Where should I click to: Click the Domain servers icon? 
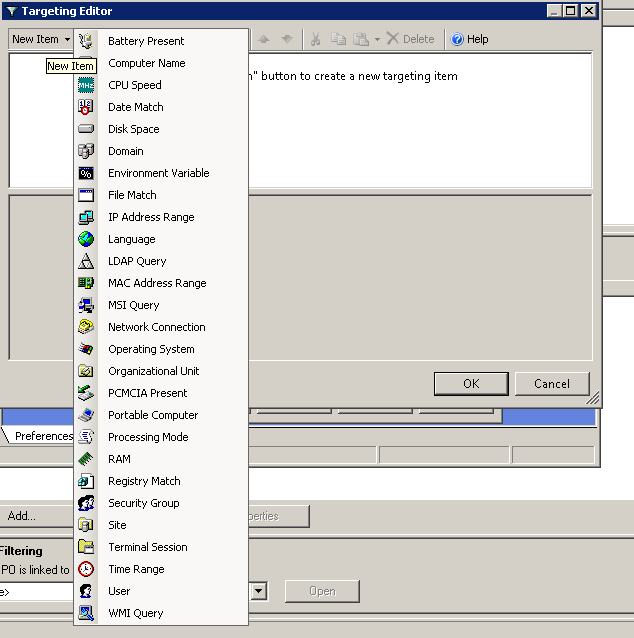coord(86,151)
